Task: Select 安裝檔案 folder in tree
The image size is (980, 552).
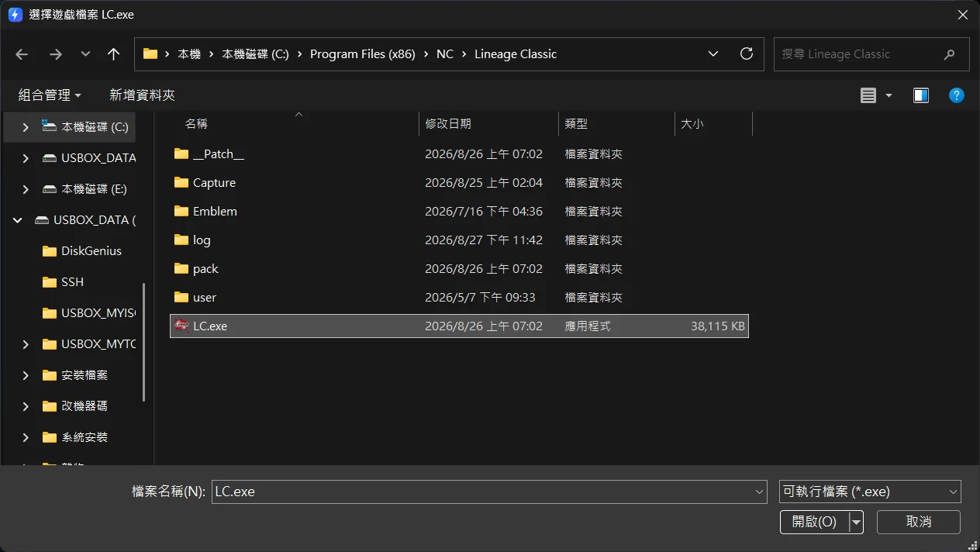Action: coord(85,375)
